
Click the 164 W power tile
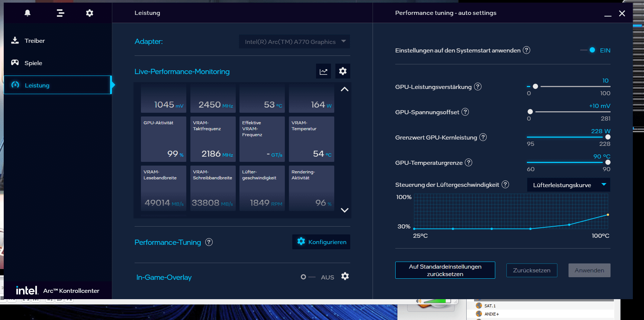coord(312,98)
